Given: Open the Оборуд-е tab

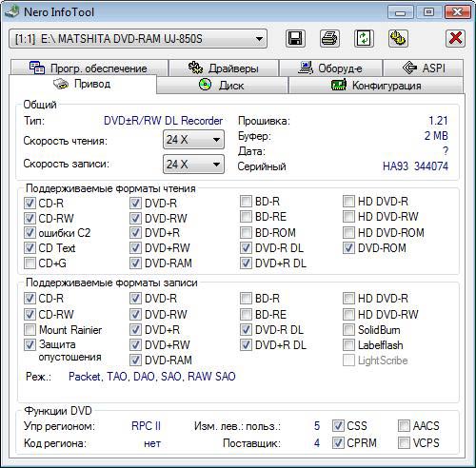Looking at the screenshot, I should 330,68.
